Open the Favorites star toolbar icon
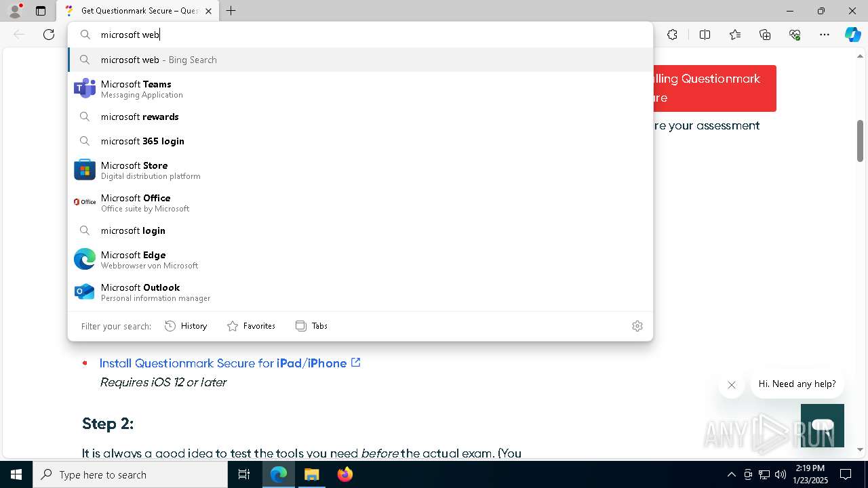 click(x=735, y=35)
